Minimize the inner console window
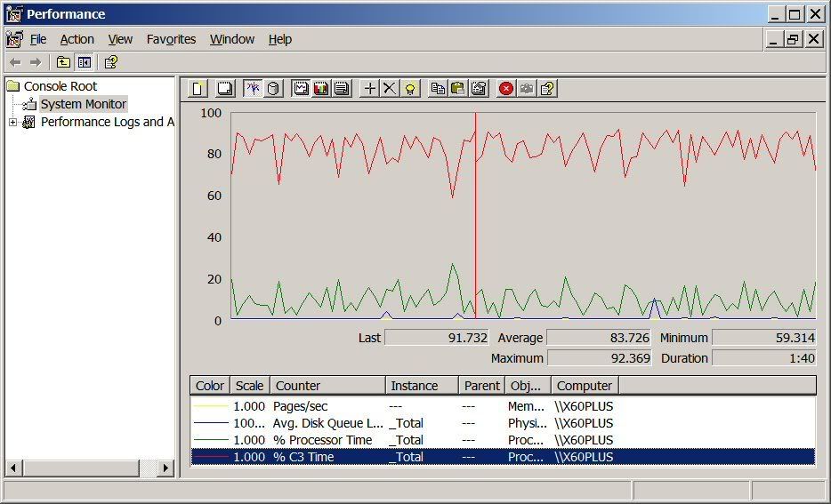 point(774,39)
